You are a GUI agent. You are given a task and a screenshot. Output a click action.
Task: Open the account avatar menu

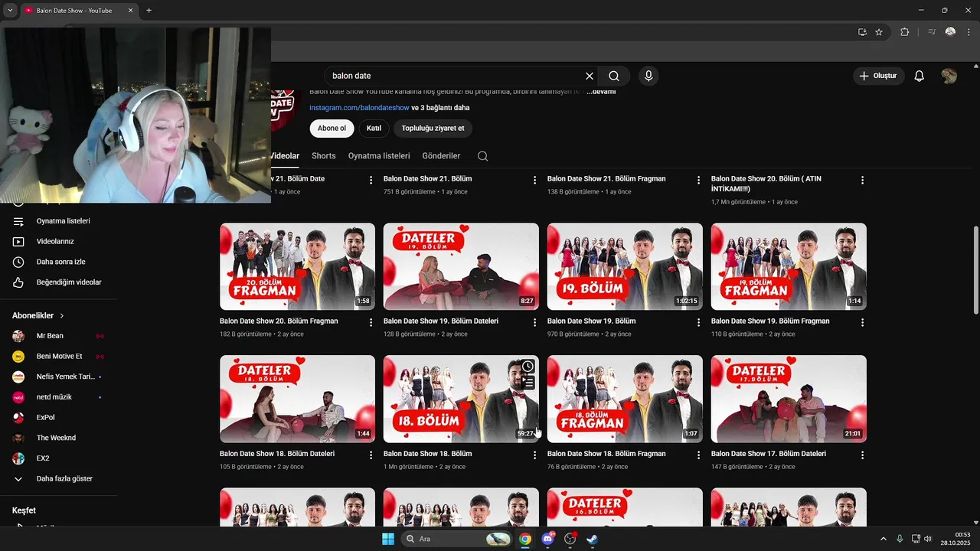click(x=949, y=76)
